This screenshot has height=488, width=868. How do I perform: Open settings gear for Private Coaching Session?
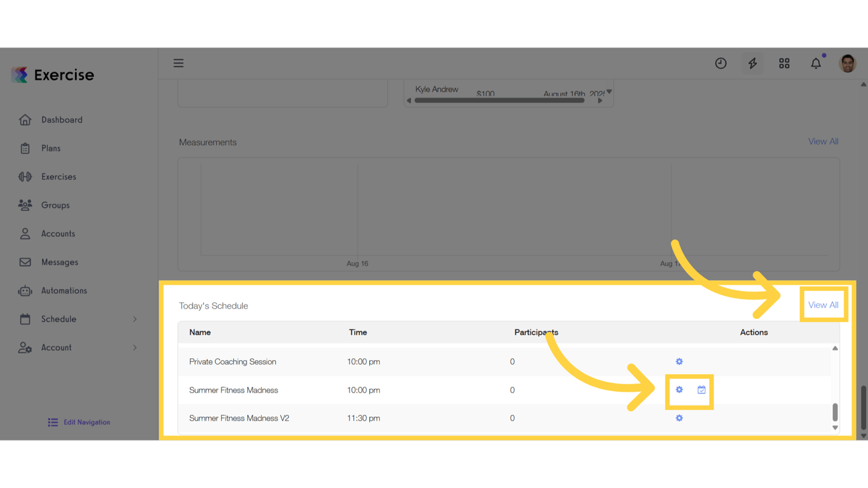(x=679, y=362)
